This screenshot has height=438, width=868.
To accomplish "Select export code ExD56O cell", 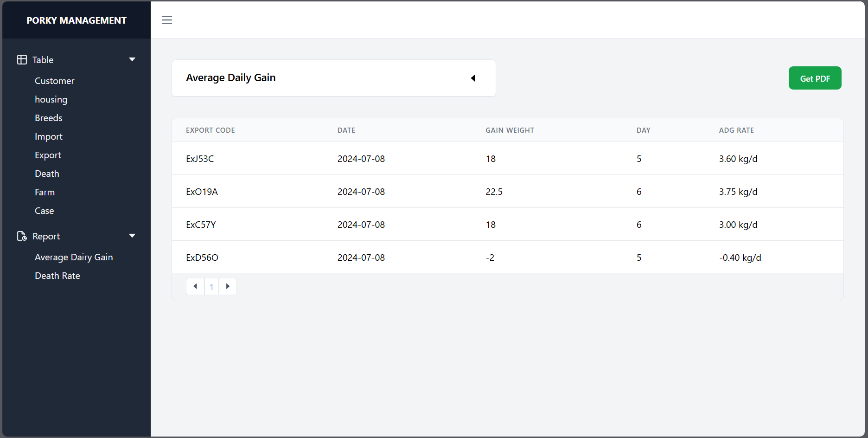I will click(x=202, y=258).
